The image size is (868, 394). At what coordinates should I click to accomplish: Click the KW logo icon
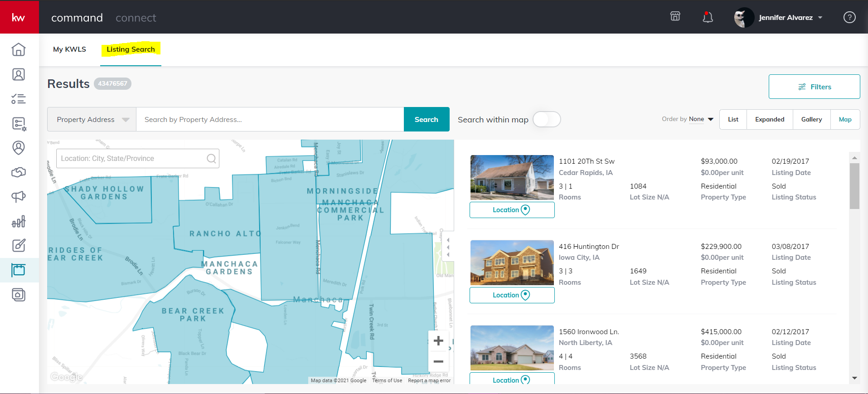point(19,17)
